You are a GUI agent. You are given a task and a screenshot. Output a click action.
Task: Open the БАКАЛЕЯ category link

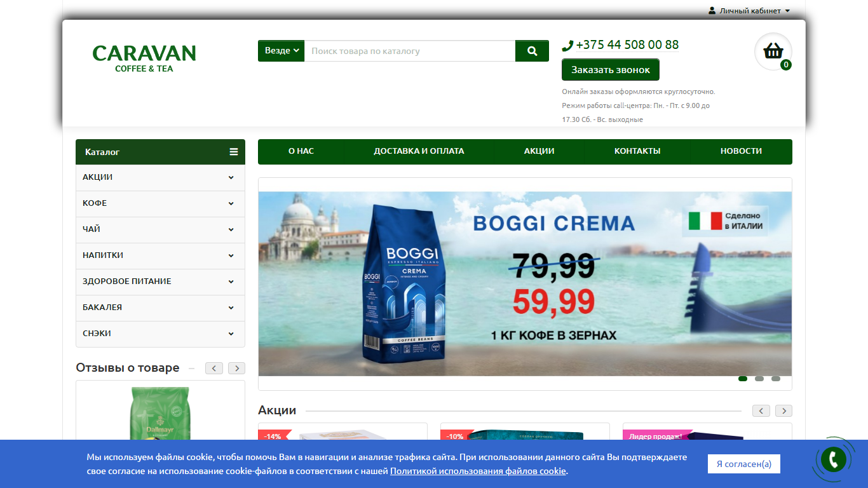coord(102,308)
